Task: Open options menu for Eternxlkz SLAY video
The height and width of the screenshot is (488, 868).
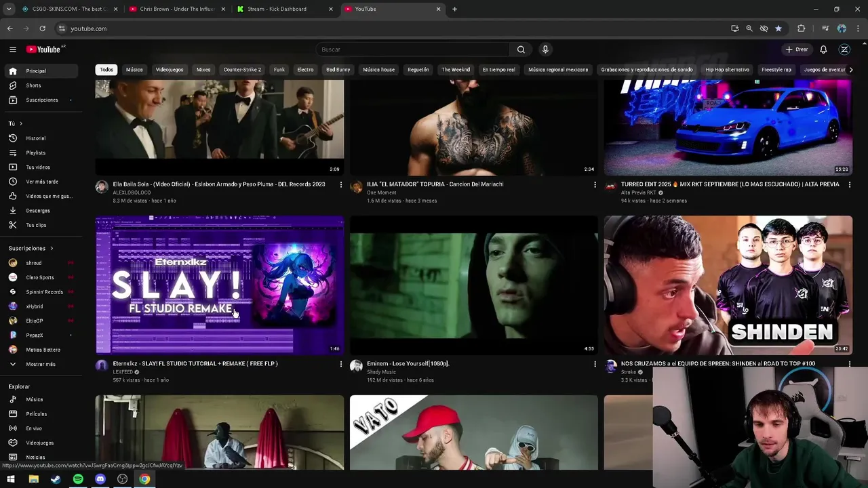Action: 341,364
